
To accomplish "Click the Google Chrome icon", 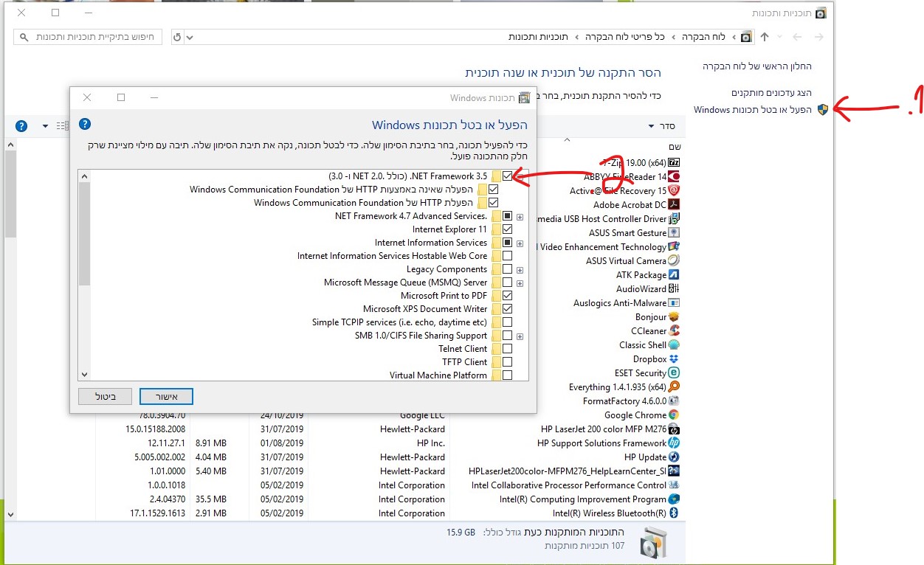I will (x=674, y=415).
